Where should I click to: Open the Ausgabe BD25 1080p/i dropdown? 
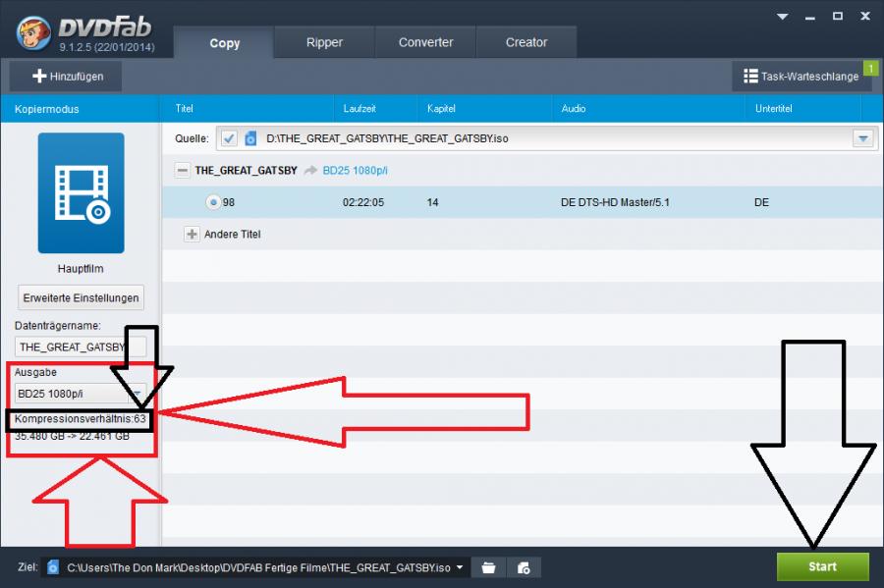[81, 394]
